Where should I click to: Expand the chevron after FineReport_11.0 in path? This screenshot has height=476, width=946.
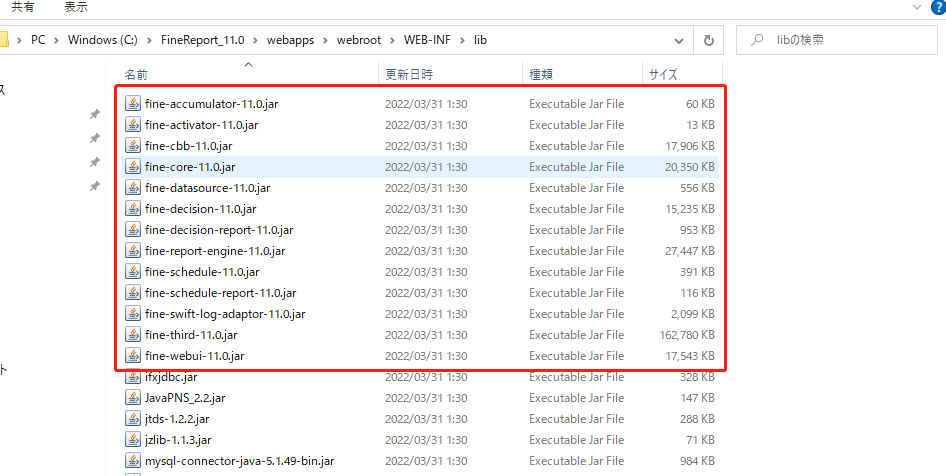click(x=255, y=40)
